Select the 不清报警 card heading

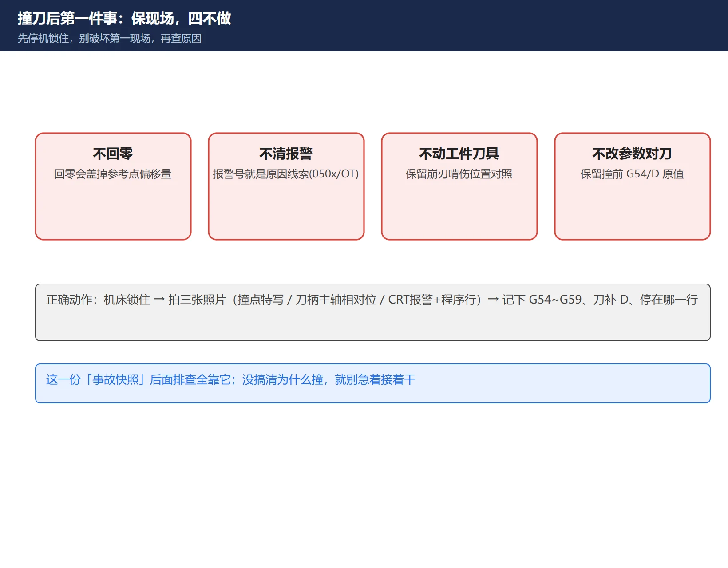pos(286,154)
